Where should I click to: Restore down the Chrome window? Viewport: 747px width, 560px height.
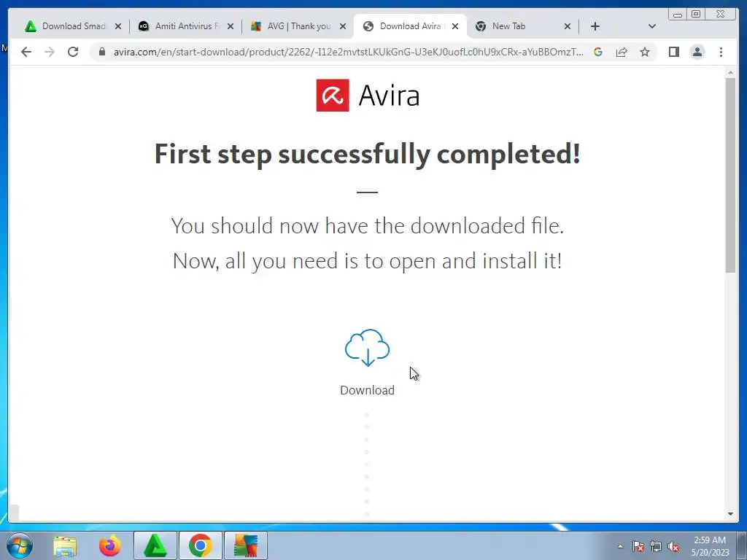coord(695,14)
